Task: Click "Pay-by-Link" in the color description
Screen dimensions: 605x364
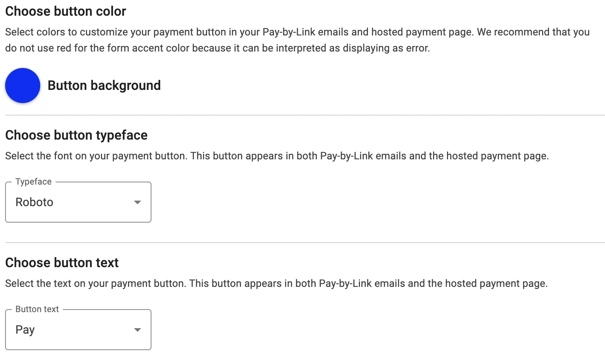Action: (289, 32)
